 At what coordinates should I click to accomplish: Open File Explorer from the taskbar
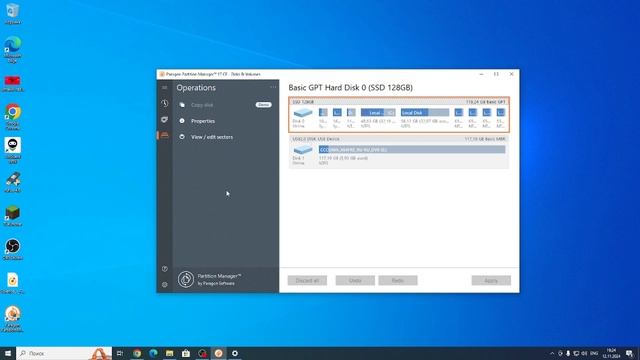(170, 353)
